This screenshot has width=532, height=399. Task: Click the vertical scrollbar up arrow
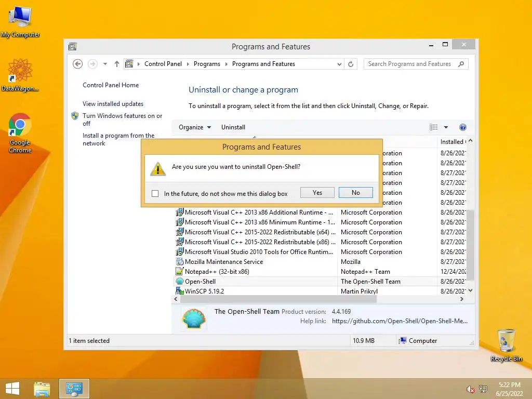click(x=470, y=141)
